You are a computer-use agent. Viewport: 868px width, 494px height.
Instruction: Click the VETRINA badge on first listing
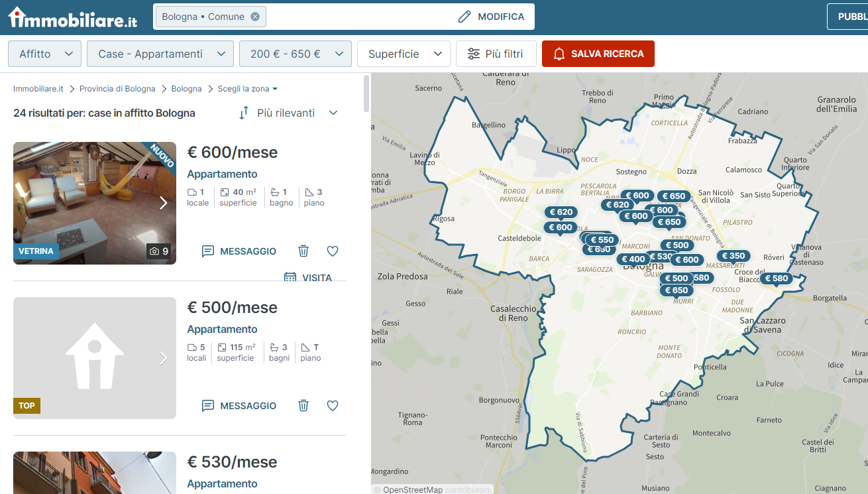click(x=36, y=251)
